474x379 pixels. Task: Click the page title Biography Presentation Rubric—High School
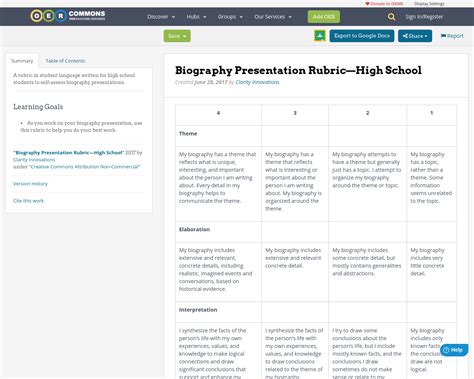pos(298,70)
